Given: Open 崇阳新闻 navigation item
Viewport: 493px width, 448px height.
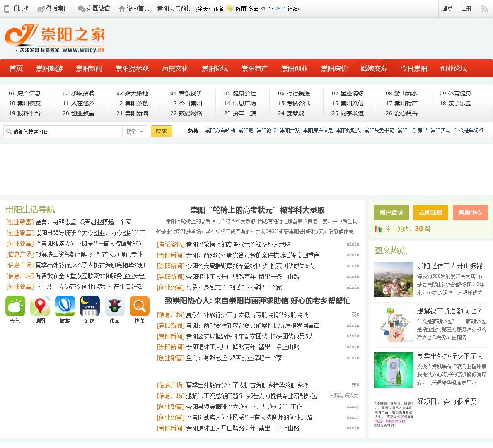Looking at the screenshot, I should click(x=89, y=68).
